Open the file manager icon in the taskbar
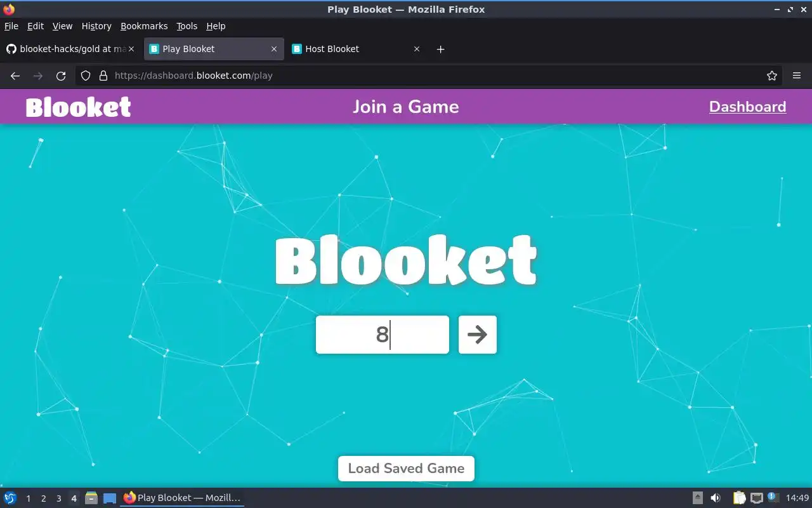812x508 pixels. pos(91,498)
